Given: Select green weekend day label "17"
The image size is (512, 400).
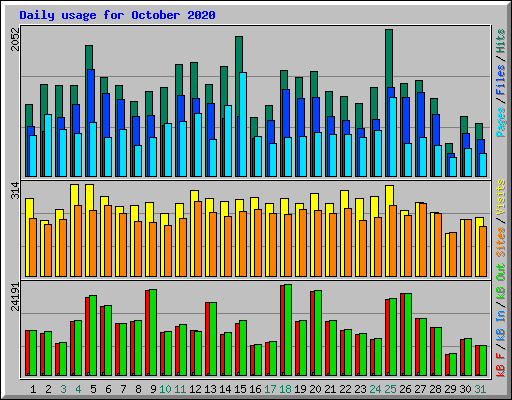Looking at the screenshot, I should (270, 389).
